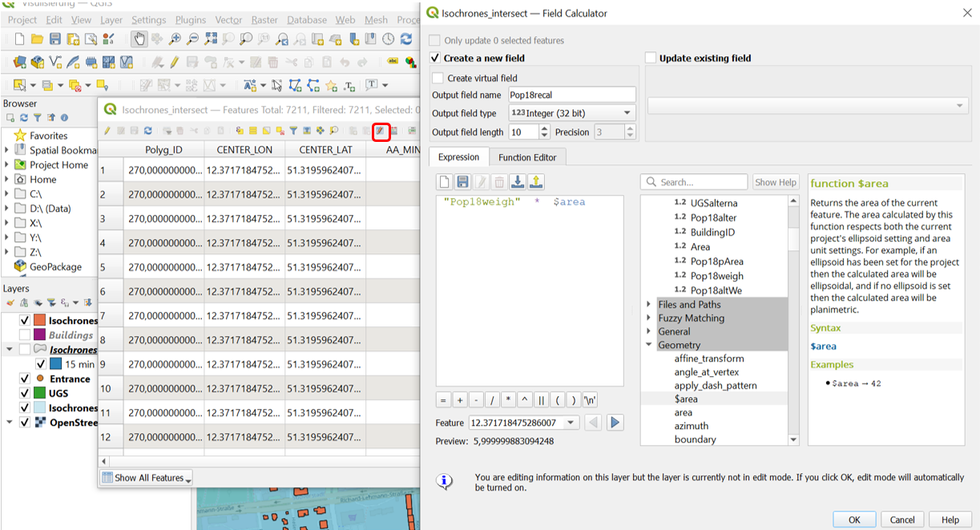Image resolution: width=980 pixels, height=530 pixels.
Task: Go to next feature with blue arrow
Action: 615,423
